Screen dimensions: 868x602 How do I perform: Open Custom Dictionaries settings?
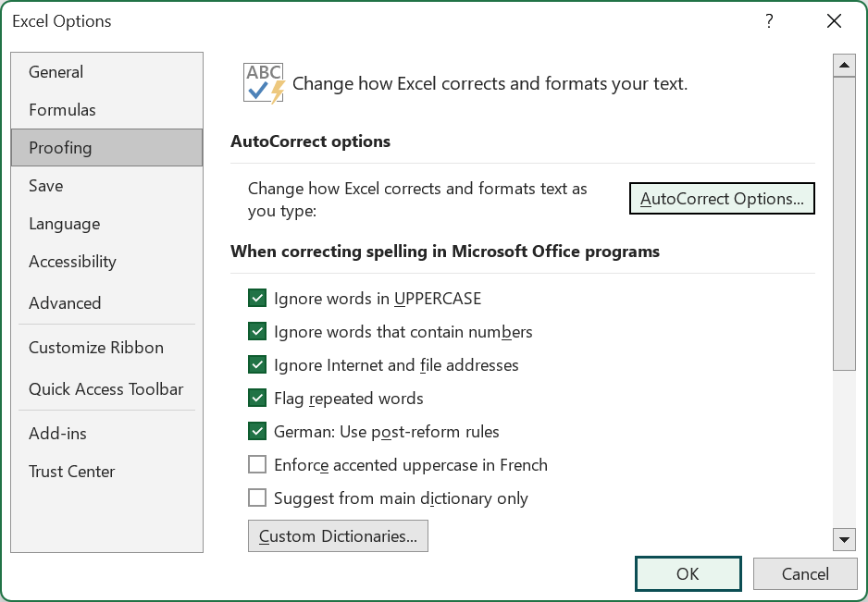click(x=338, y=535)
